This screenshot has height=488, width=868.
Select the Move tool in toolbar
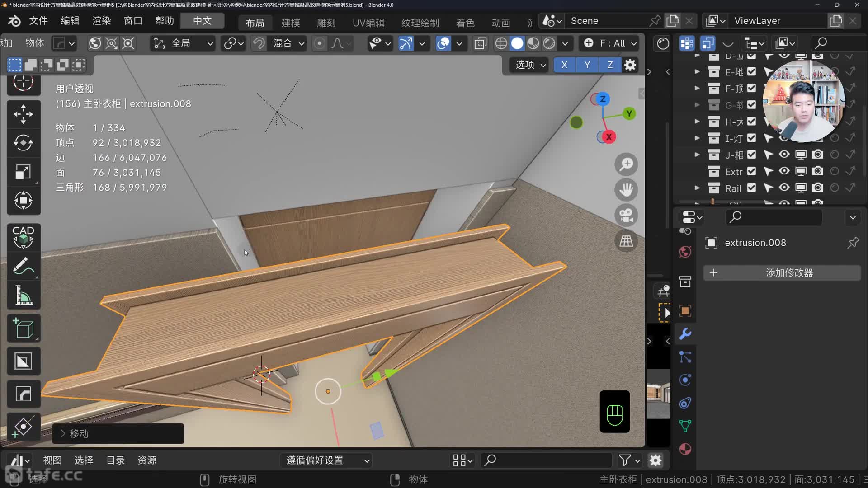(23, 114)
